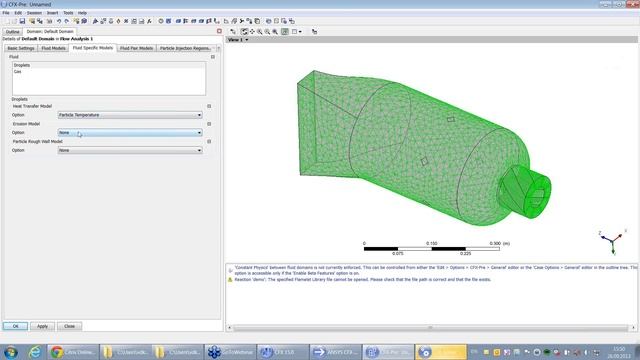This screenshot has width=640, height=360.
Task: Open the Insert menu
Action: pyautogui.click(x=52, y=13)
